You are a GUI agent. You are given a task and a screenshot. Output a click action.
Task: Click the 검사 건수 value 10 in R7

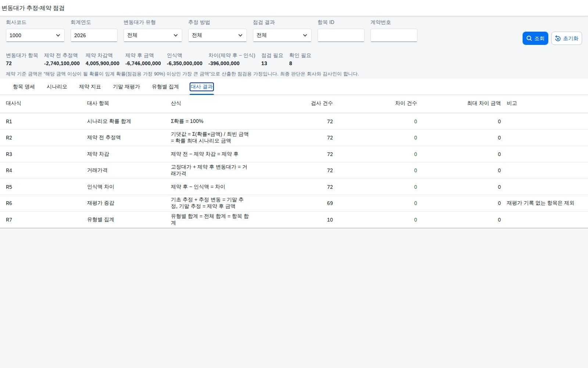330,220
